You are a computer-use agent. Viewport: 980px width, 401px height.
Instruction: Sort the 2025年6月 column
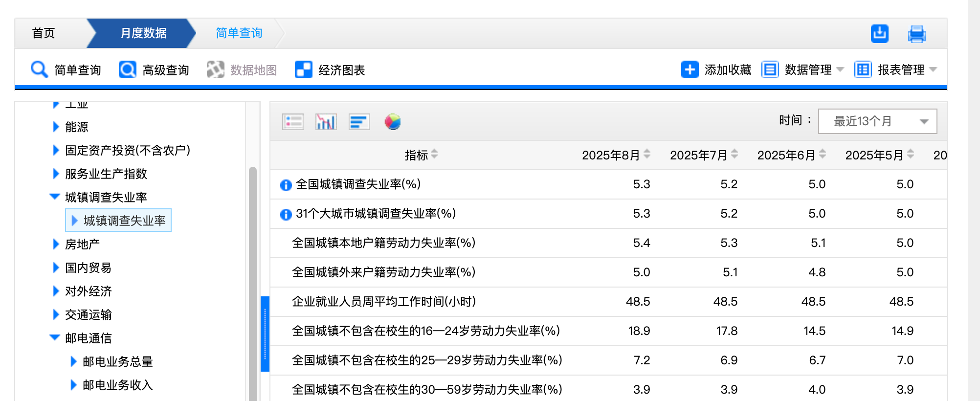pyautogui.click(x=823, y=155)
